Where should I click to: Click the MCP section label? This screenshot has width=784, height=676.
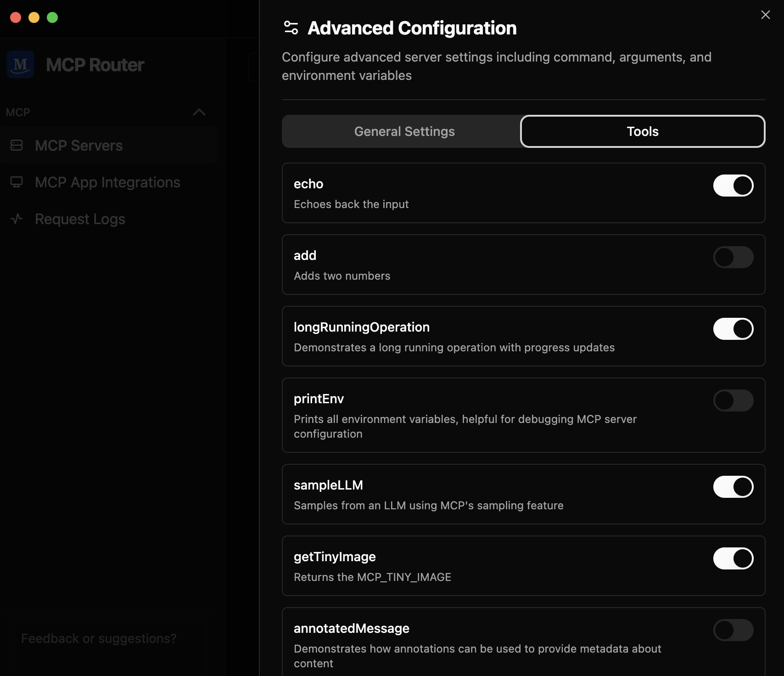click(x=18, y=112)
